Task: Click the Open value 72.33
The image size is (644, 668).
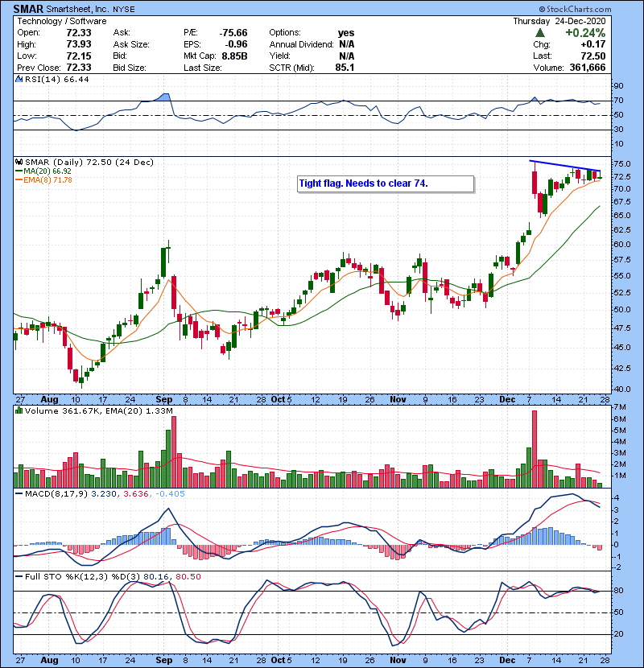Action: click(79, 33)
